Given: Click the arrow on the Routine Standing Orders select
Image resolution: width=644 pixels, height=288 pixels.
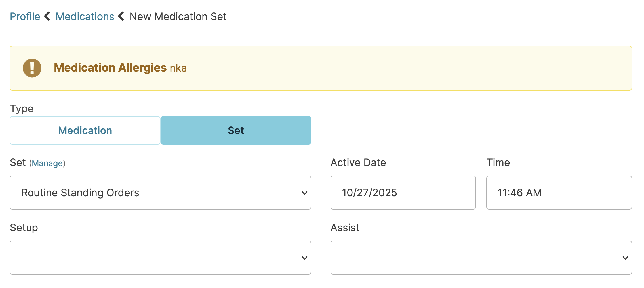Looking at the screenshot, I should coord(304,193).
